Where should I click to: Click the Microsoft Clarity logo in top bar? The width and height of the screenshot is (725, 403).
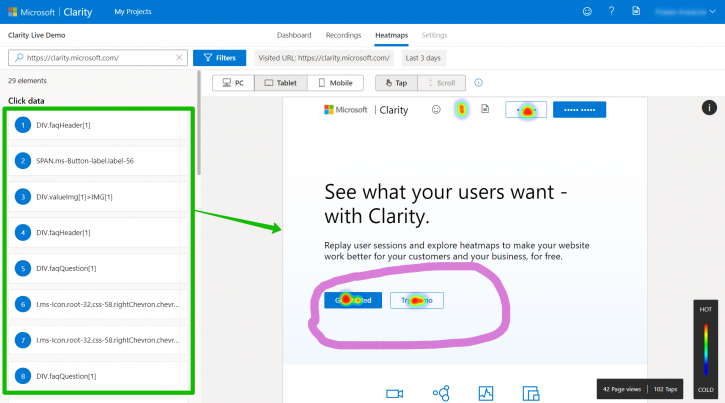pyautogui.click(x=50, y=12)
